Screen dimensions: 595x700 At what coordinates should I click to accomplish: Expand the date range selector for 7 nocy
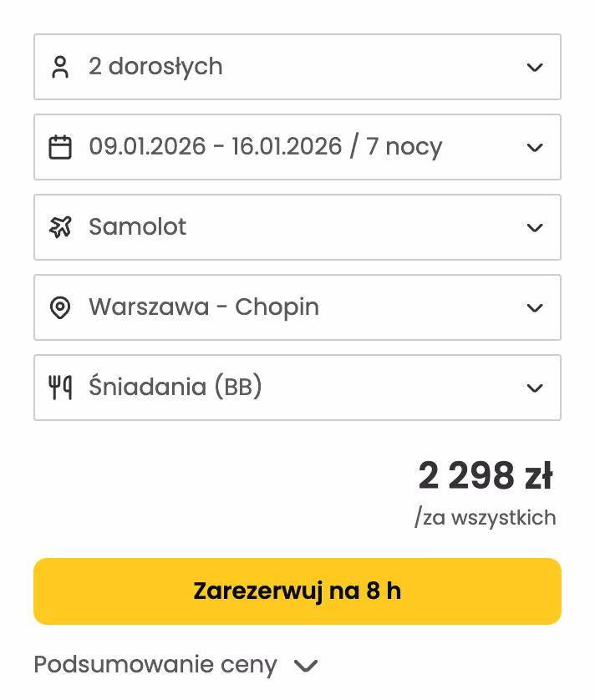click(x=297, y=147)
